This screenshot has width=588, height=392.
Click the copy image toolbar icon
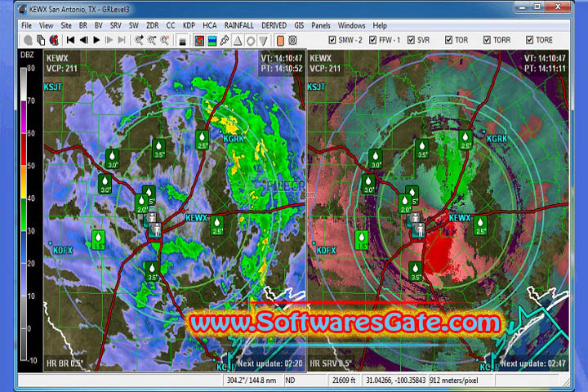tap(41, 40)
